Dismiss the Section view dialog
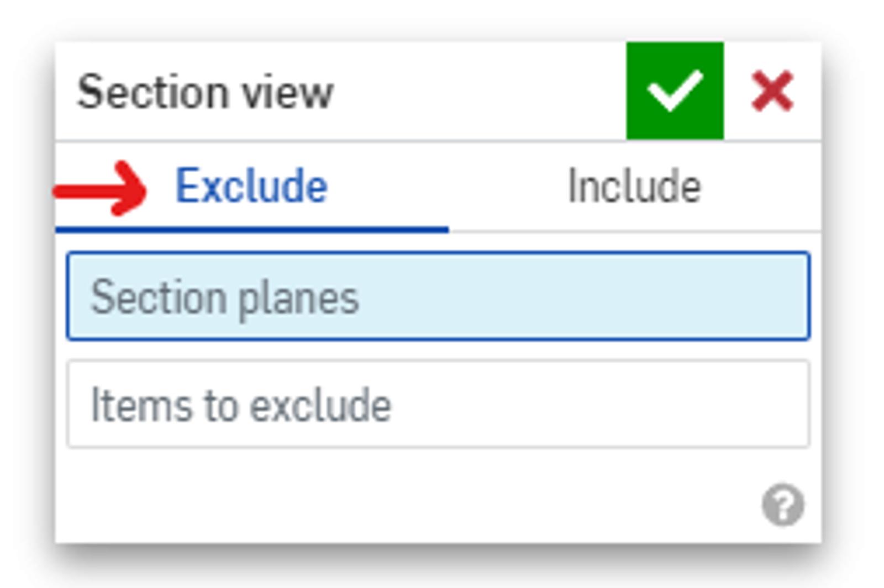Image resolution: width=884 pixels, height=588 pixels. coord(772,91)
